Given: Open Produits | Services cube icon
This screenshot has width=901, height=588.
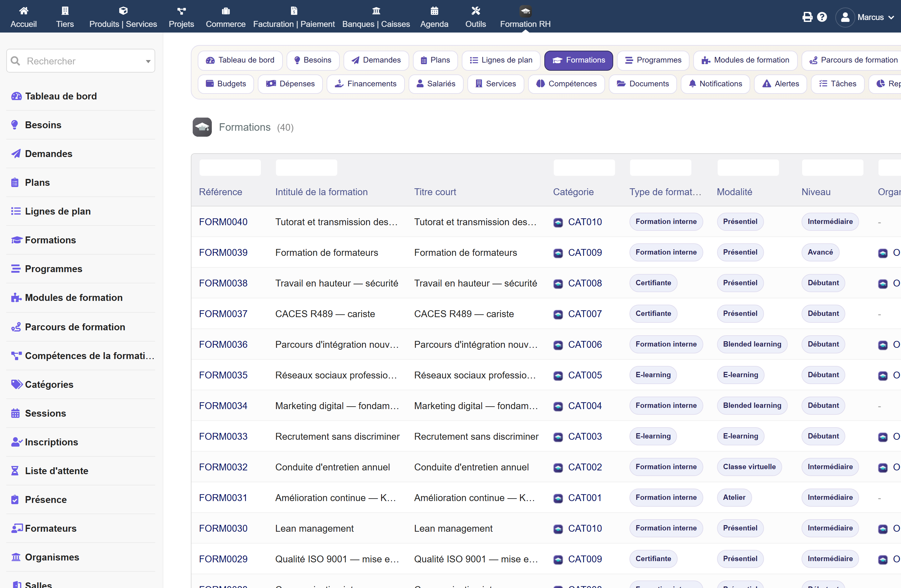Looking at the screenshot, I should [123, 11].
